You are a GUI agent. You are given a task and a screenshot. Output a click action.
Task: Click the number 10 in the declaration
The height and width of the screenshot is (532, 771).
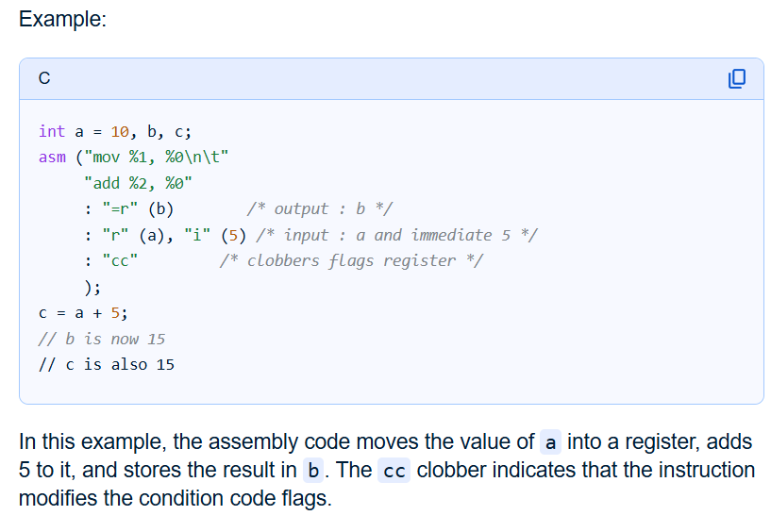point(120,131)
